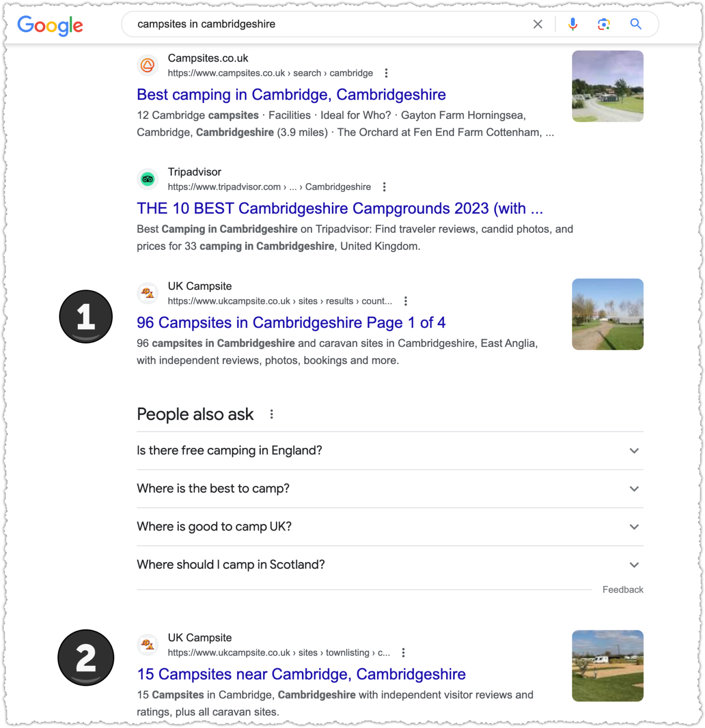Open more options for Campsites.co.uk result
Screen dimensions: 705x728
pyautogui.click(x=386, y=73)
